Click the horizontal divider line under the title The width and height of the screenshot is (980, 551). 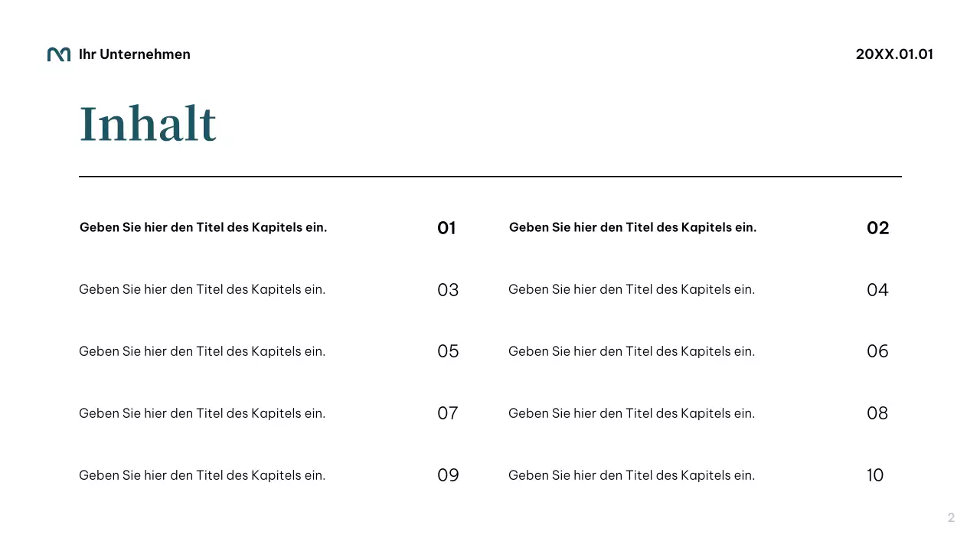coord(490,177)
